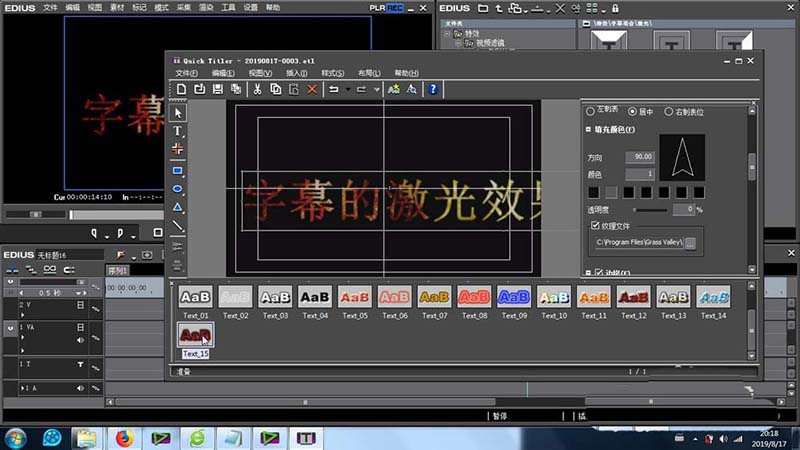Open the 布局(L) menu
Screen dimensions: 800x450
[369, 73]
